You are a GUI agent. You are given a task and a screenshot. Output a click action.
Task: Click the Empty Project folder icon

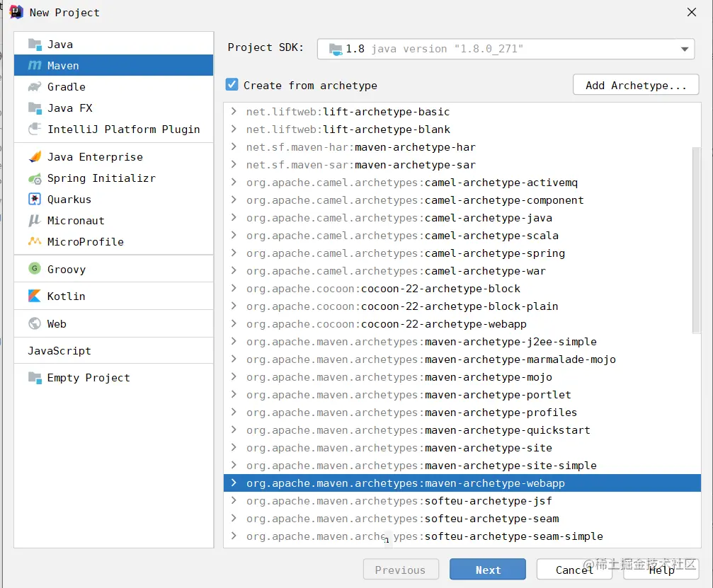click(35, 377)
